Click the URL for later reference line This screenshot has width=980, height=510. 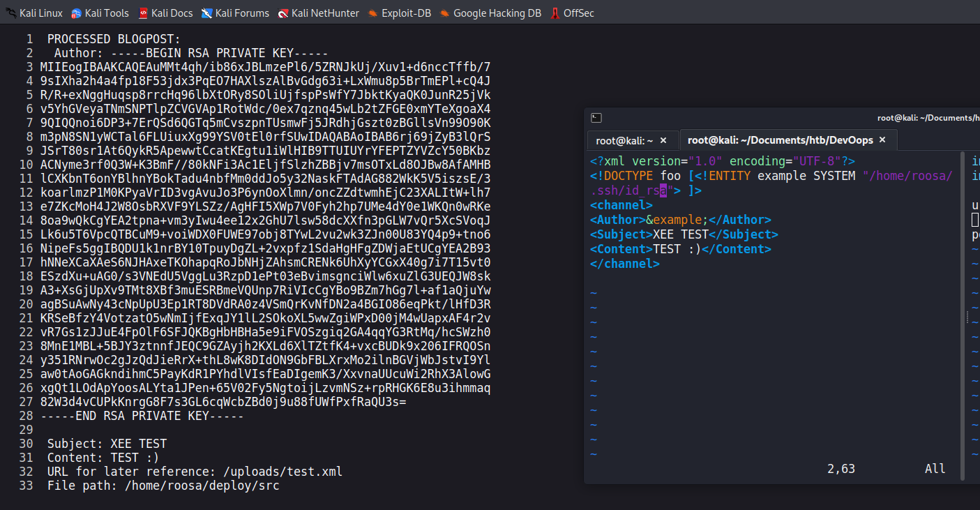(x=195, y=472)
